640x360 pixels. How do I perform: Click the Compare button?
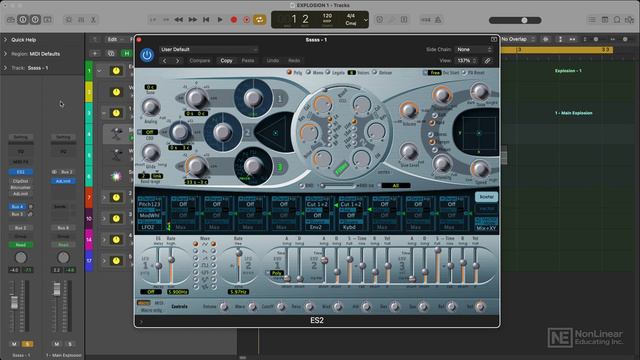click(200, 60)
